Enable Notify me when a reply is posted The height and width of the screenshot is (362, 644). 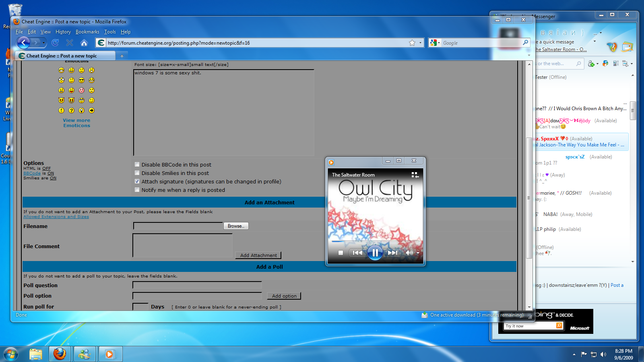[137, 190]
